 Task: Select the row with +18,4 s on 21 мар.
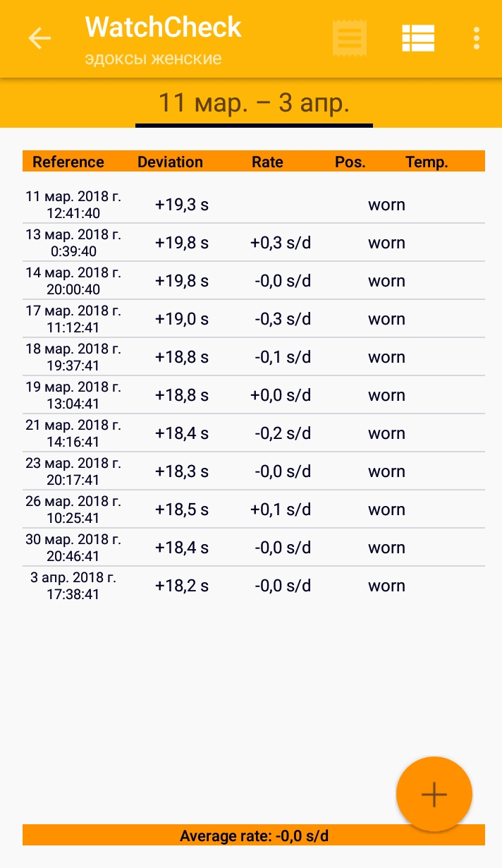254,433
